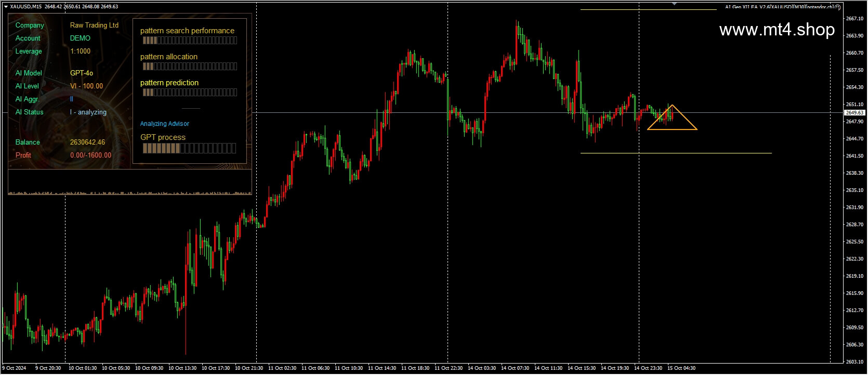868x375 pixels.
Task: Click the 'Leverage' label
Action: tap(29, 51)
